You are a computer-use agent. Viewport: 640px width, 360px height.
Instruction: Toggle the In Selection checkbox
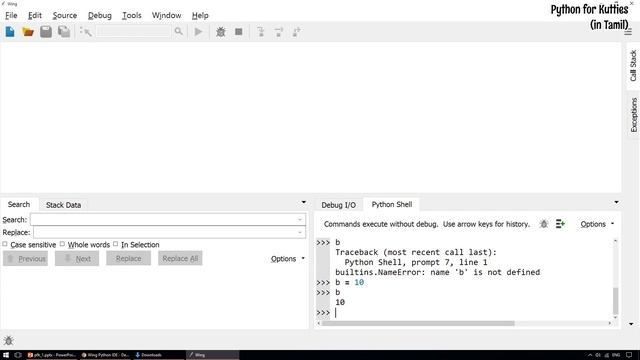(116, 244)
